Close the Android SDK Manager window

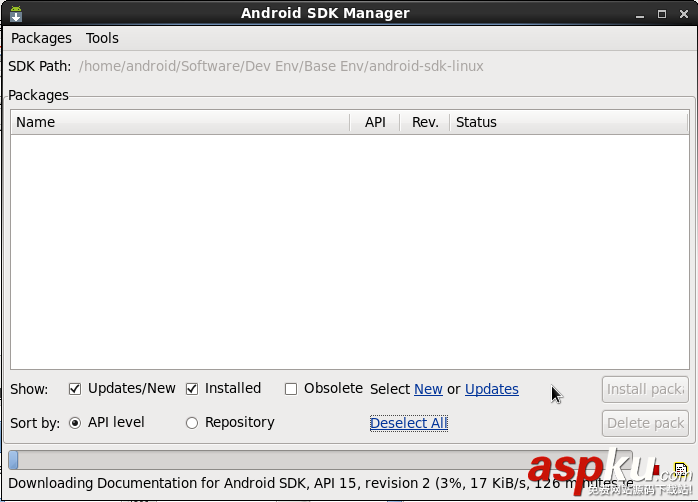tap(684, 14)
